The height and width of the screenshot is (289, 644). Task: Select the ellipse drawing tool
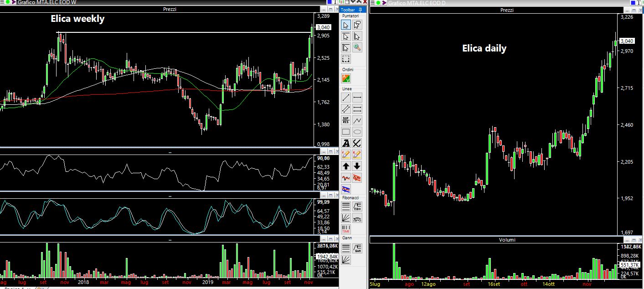pos(357,132)
